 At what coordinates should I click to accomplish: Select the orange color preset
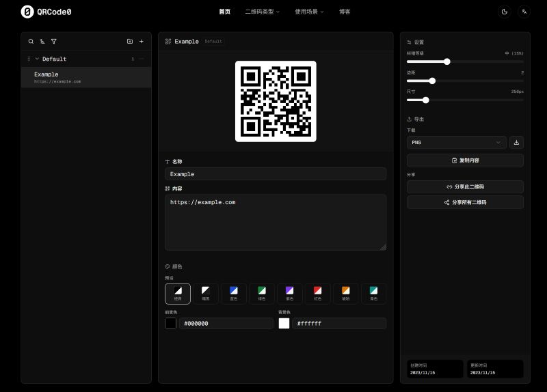(x=346, y=294)
